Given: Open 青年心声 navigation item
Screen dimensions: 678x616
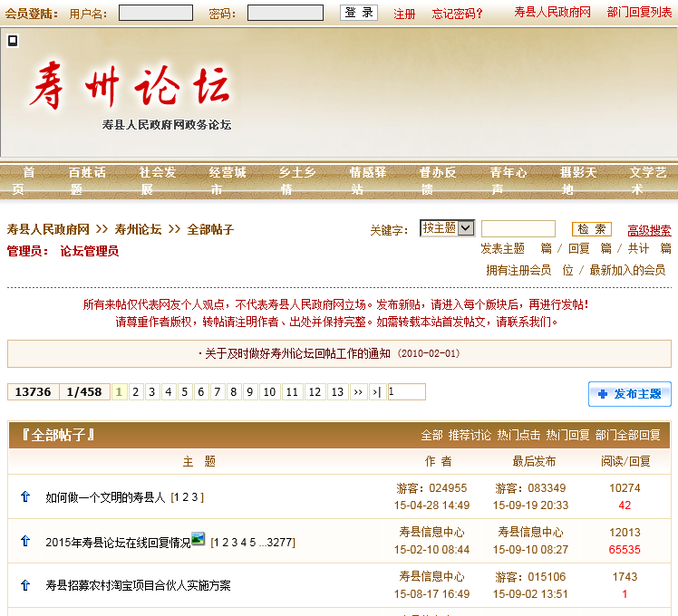Looking at the screenshot, I should pos(508,180).
